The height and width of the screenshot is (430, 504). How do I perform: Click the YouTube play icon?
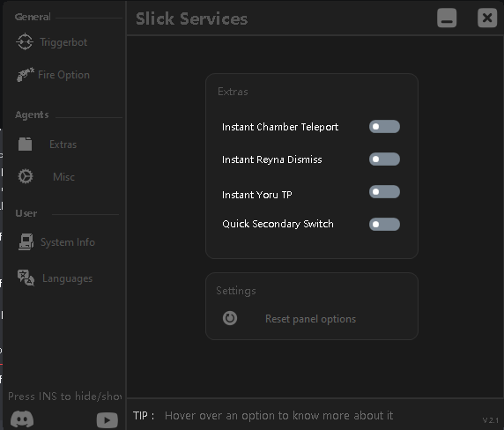click(x=107, y=420)
